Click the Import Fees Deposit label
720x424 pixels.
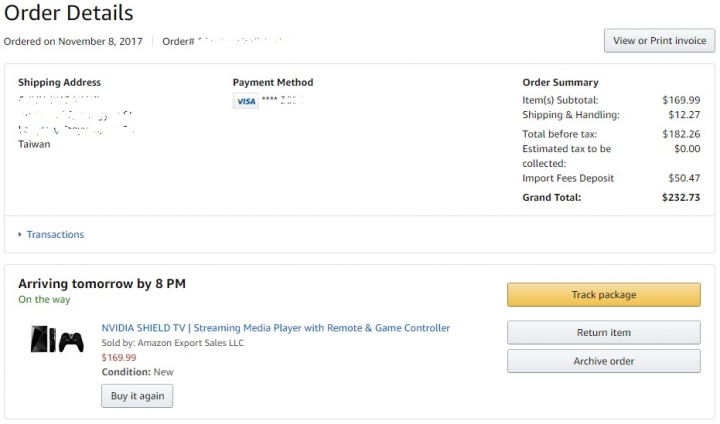(568, 178)
